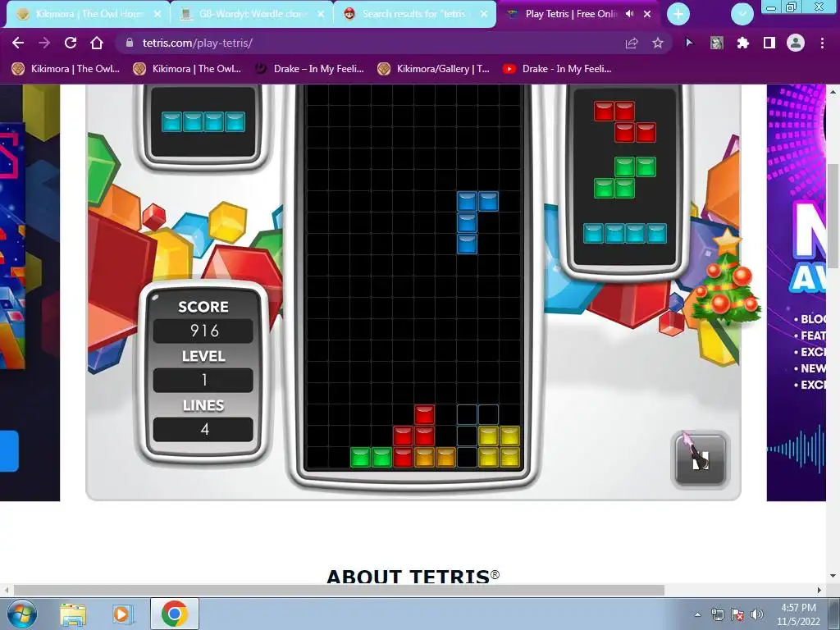
Task: Open the network tray icon
Action: [x=717, y=614]
